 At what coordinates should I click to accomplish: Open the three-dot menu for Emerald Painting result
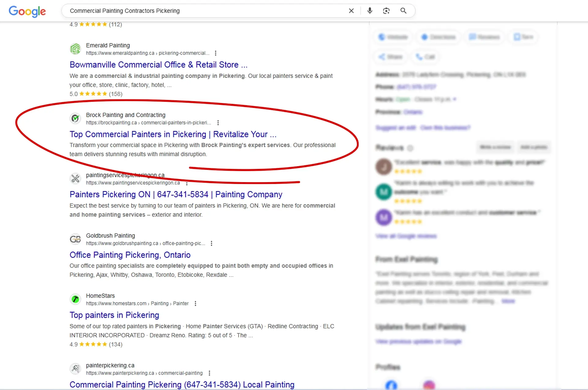tap(216, 53)
